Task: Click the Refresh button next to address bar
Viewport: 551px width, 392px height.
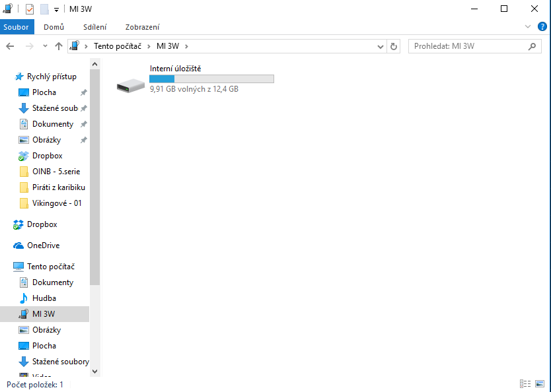Action: tap(394, 46)
